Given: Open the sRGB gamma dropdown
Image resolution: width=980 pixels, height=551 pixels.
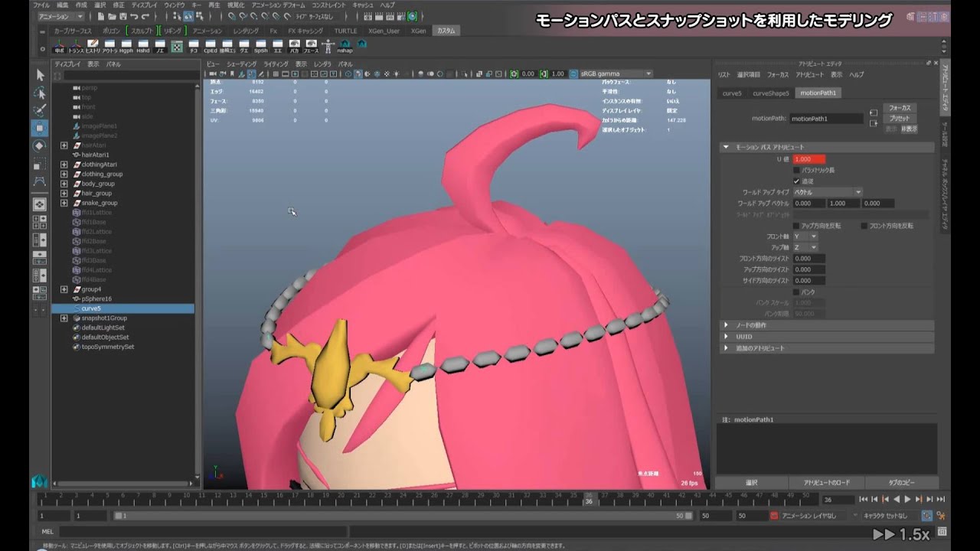Looking at the screenshot, I should 616,74.
